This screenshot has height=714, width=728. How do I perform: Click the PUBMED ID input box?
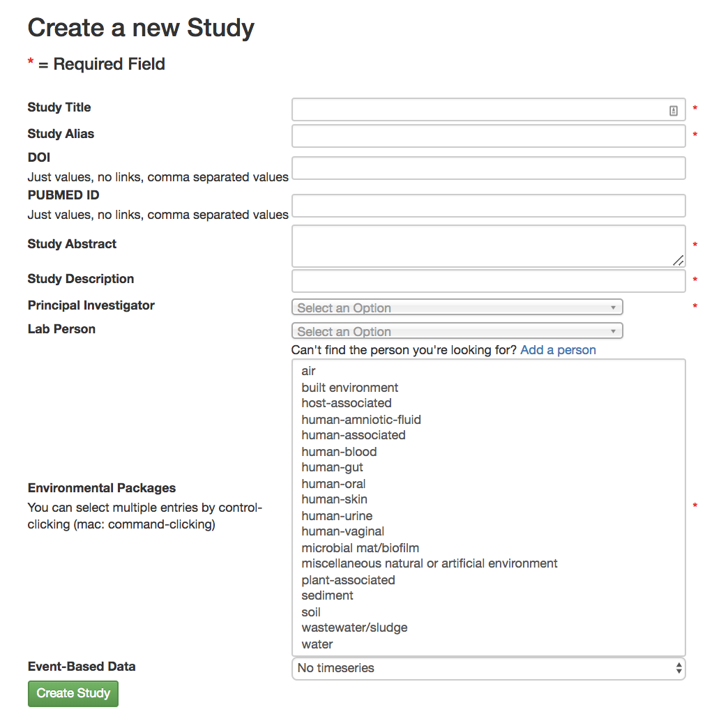tap(488, 205)
